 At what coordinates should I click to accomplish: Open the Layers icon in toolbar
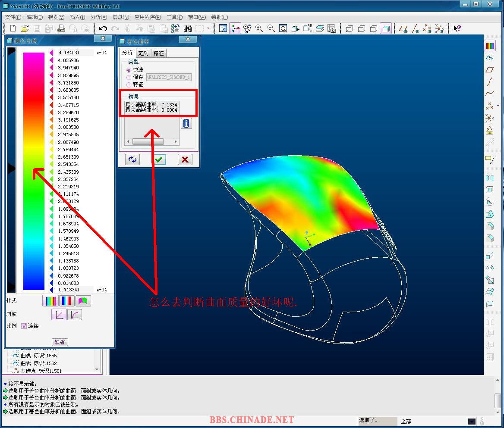pyautogui.click(x=319, y=28)
